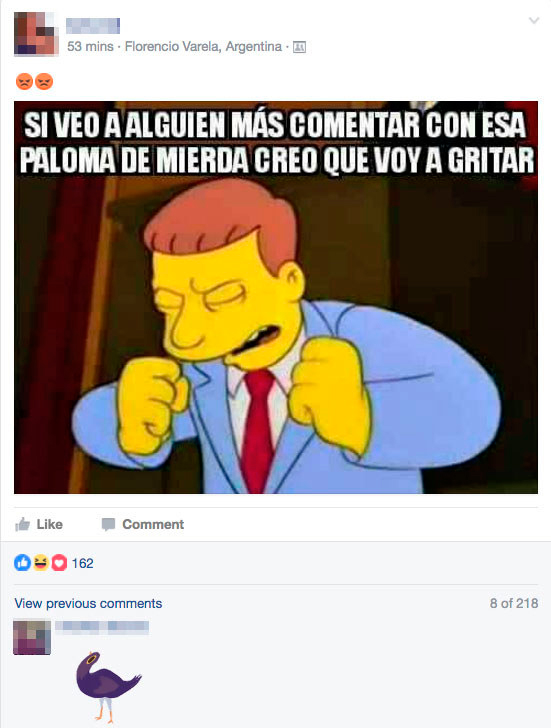Viewport: 551px width, 728px height.
Task: Click the first angry face emoji
Action: 25,82
